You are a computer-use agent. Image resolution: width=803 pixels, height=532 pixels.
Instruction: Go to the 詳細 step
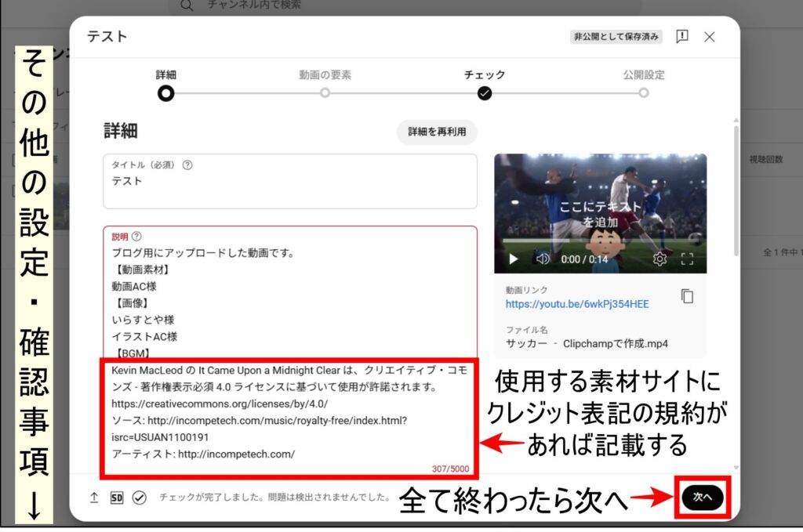166,93
